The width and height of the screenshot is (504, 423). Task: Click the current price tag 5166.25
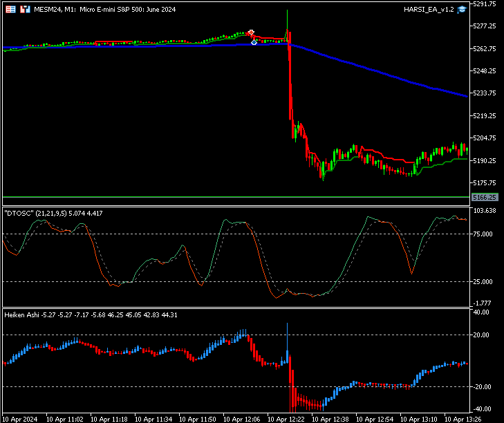(485, 197)
